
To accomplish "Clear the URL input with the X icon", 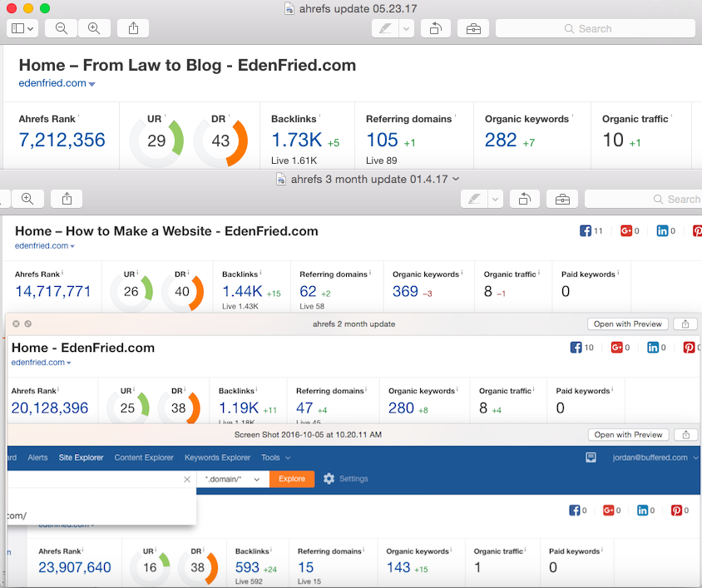I will point(187,479).
